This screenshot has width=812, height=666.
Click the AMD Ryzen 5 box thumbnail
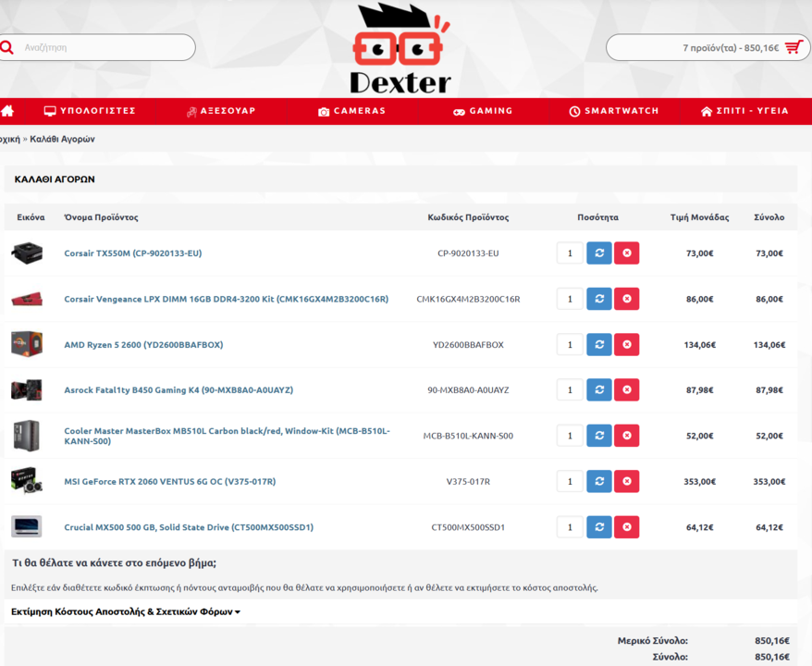point(27,344)
